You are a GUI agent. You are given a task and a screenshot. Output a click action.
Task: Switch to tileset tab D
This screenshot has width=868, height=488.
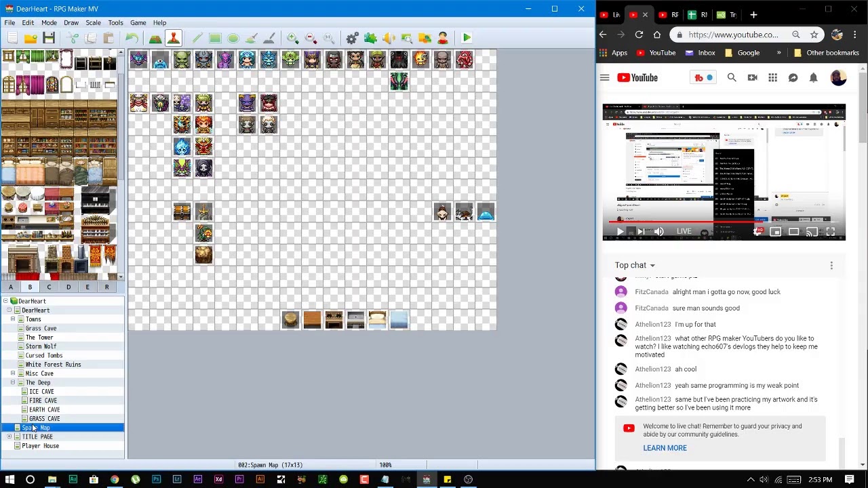68,287
